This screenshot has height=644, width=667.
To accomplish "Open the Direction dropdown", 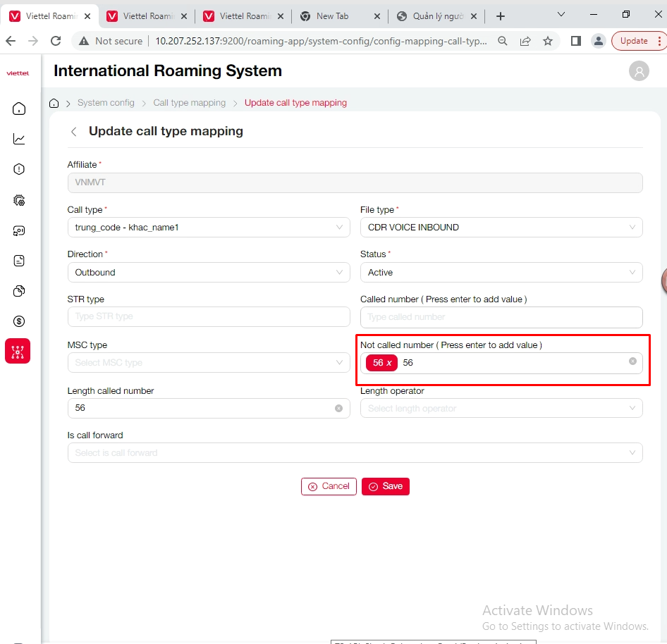I will 209,273.
